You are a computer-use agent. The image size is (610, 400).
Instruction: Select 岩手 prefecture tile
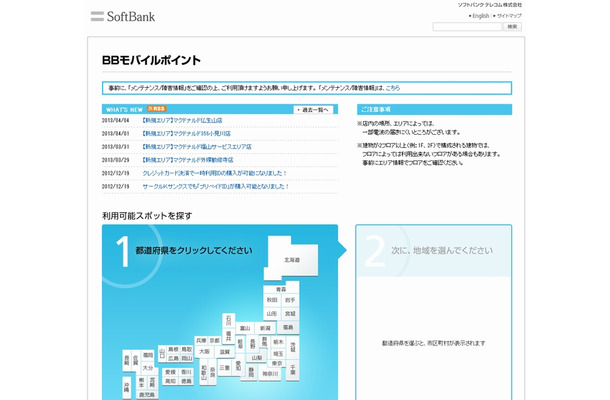tap(290, 300)
